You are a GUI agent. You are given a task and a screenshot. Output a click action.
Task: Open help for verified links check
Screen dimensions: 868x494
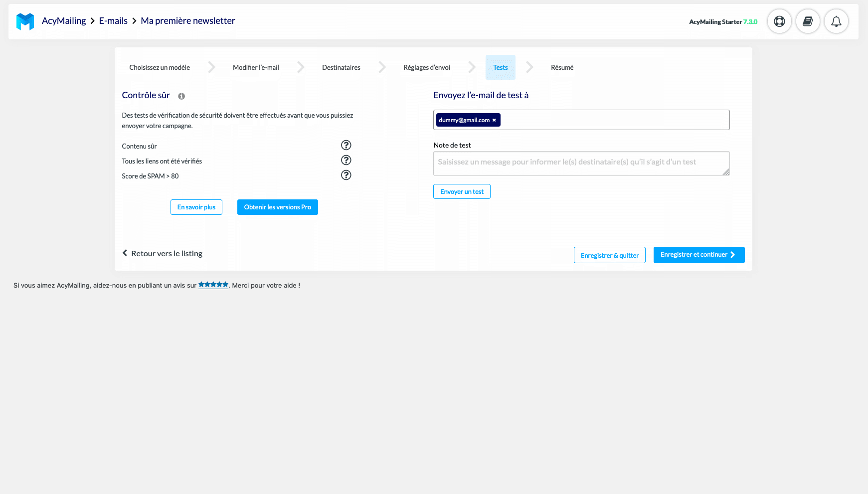click(346, 160)
